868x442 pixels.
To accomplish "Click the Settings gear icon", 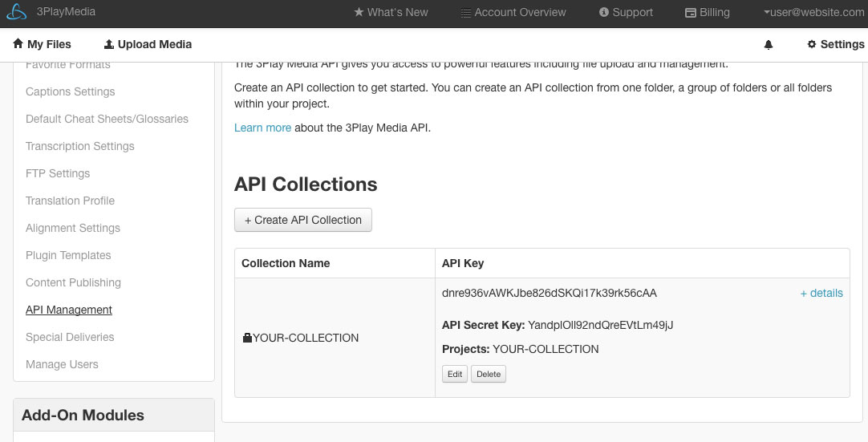I will point(812,44).
